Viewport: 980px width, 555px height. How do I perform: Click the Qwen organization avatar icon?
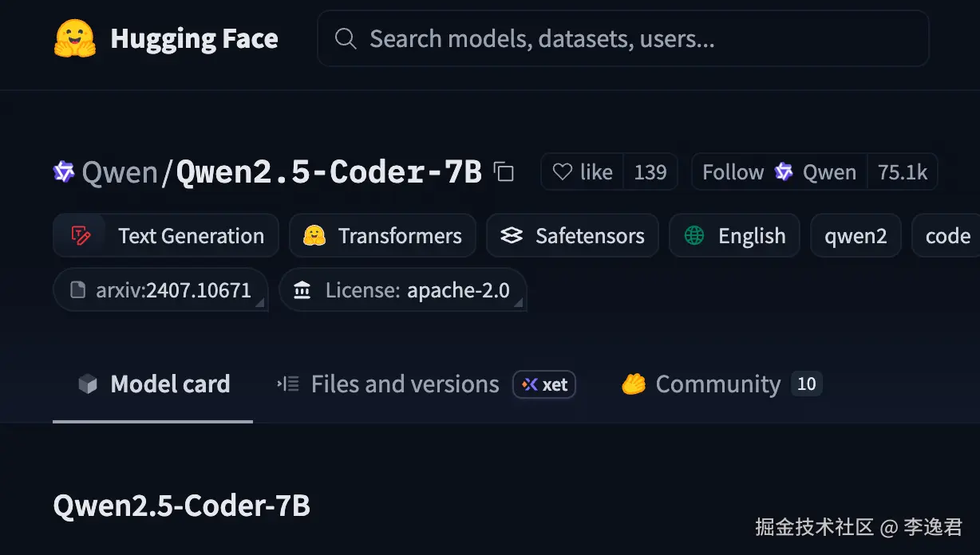point(64,171)
